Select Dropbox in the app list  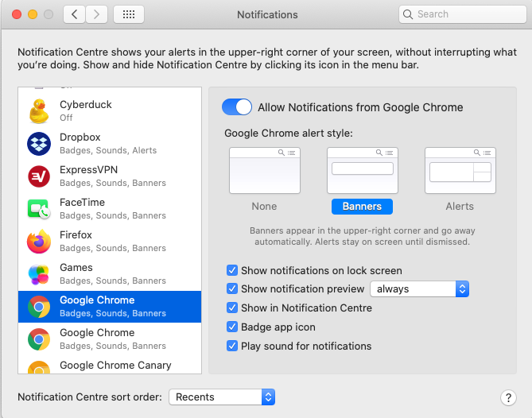(x=110, y=144)
